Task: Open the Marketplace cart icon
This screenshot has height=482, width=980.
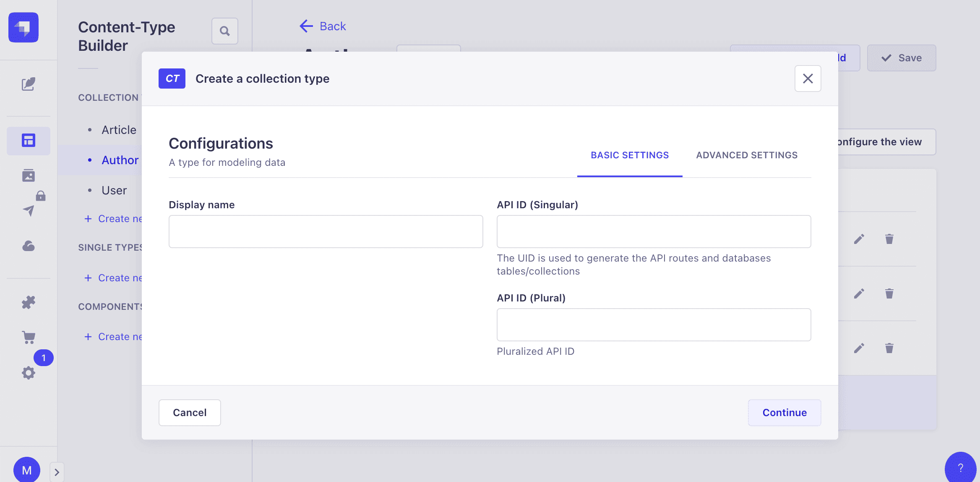Action: click(29, 337)
